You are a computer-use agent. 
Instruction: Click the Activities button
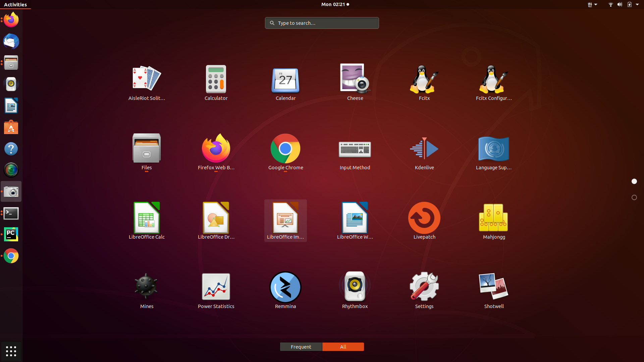click(x=15, y=4)
